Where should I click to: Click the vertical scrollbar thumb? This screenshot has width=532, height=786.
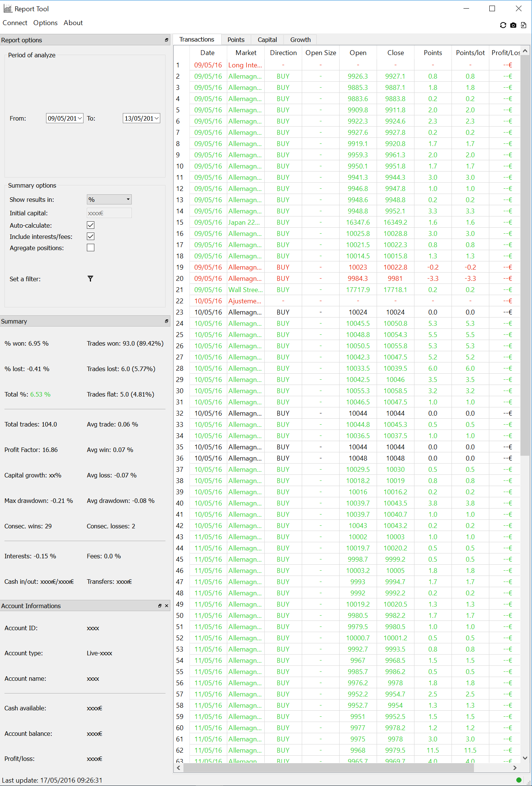525,255
